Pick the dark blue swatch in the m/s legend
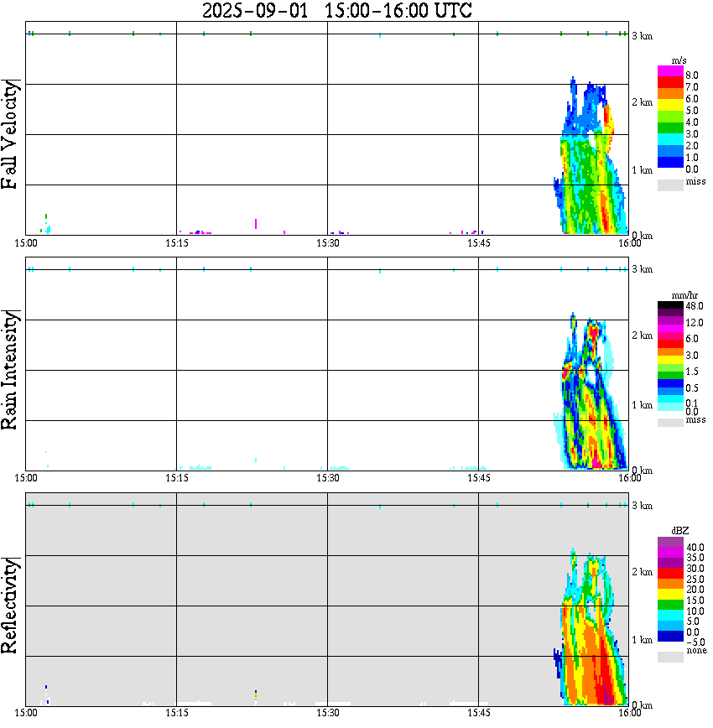713x728 pixels. click(x=670, y=162)
